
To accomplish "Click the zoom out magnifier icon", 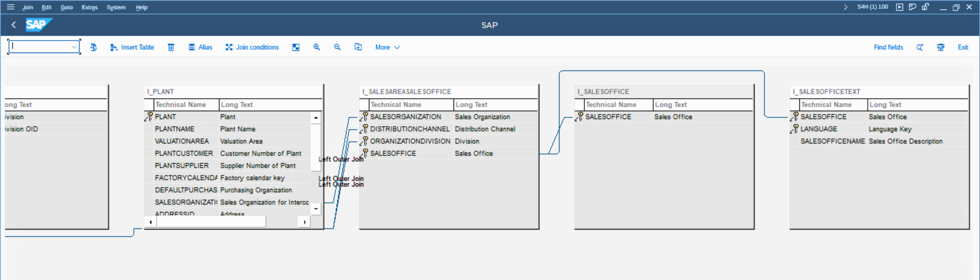I will point(337,47).
